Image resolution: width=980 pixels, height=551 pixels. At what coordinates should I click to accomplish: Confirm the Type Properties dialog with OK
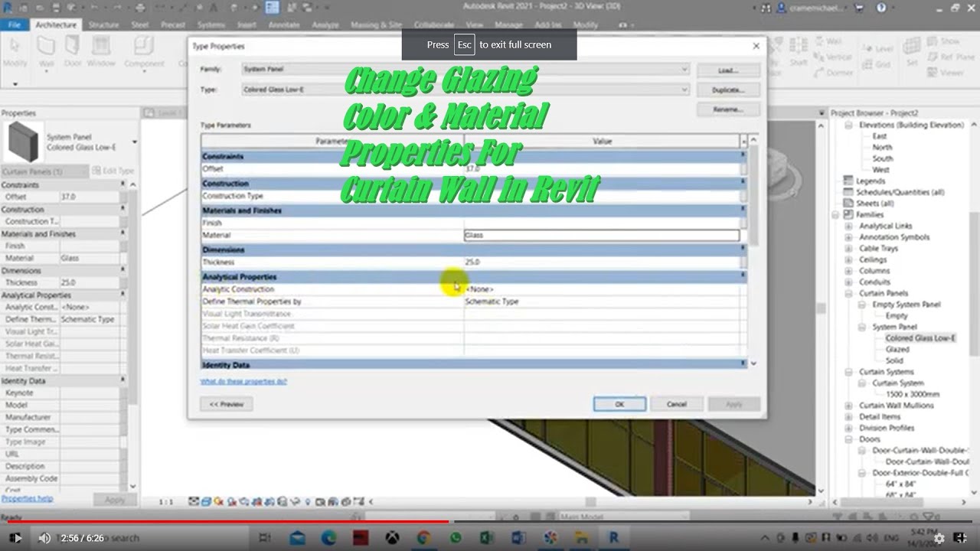pos(619,404)
